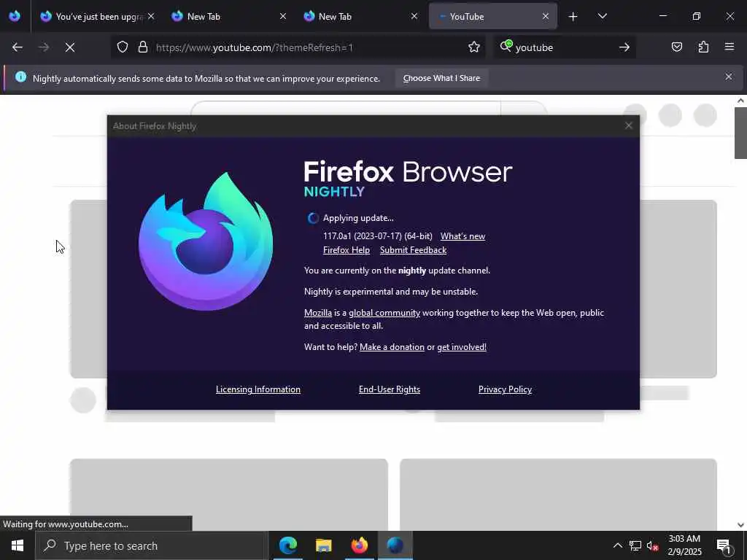Open the Save to Pocket icon
This screenshot has width=747, height=560.
[x=677, y=47]
